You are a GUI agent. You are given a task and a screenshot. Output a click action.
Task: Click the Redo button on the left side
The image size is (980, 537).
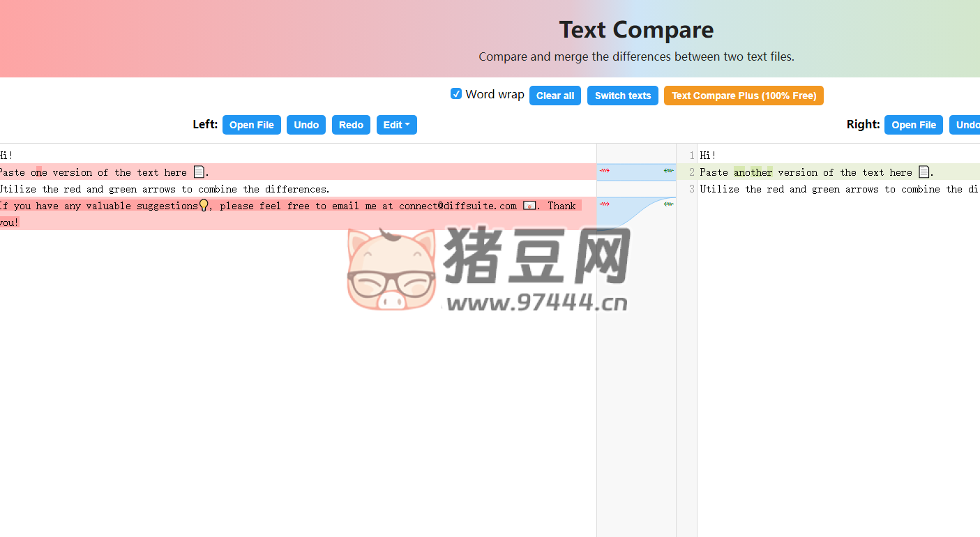tap(351, 125)
